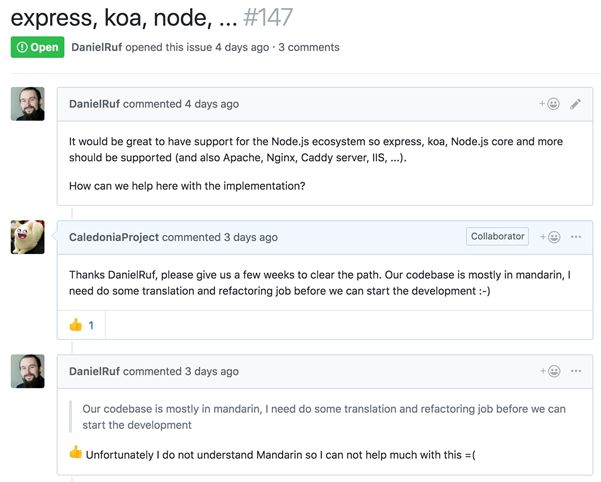
Task: Click the green Open status badge
Action: click(x=37, y=47)
